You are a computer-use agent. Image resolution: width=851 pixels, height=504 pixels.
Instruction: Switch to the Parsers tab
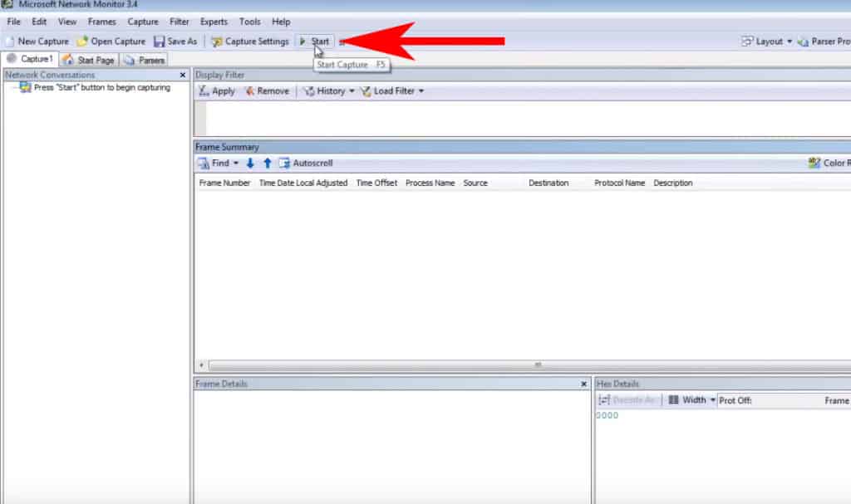pyautogui.click(x=145, y=60)
